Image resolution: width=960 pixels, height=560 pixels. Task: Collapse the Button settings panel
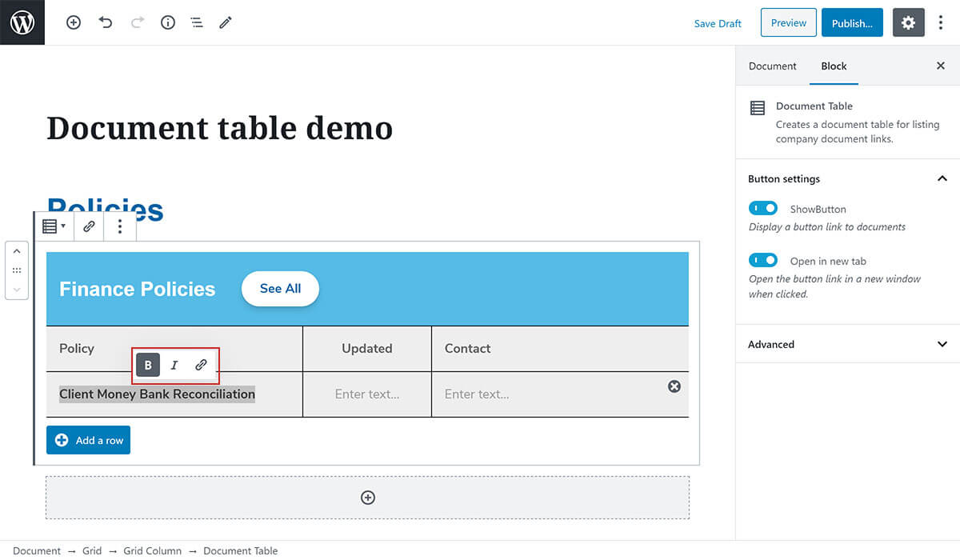tap(942, 179)
